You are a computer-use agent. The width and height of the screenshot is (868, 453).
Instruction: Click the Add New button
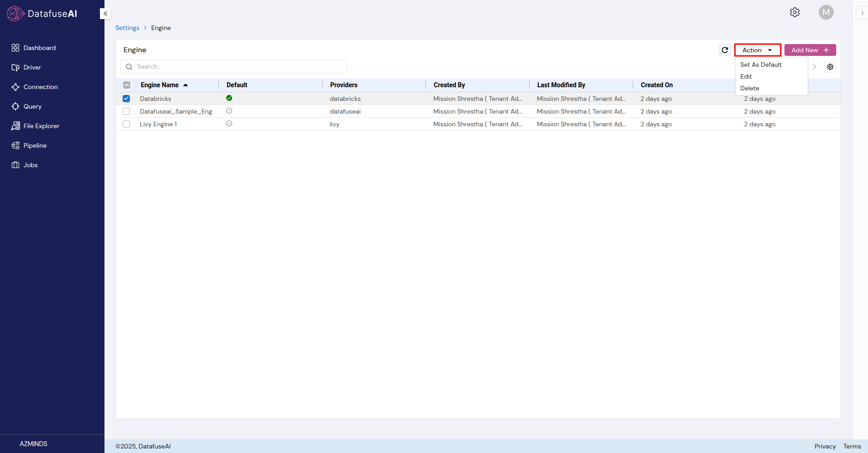click(809, 50)
